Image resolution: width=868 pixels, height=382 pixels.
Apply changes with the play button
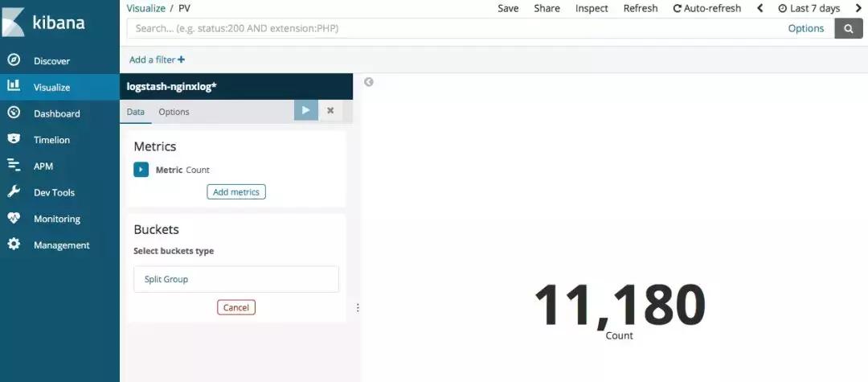coord(306,110)
